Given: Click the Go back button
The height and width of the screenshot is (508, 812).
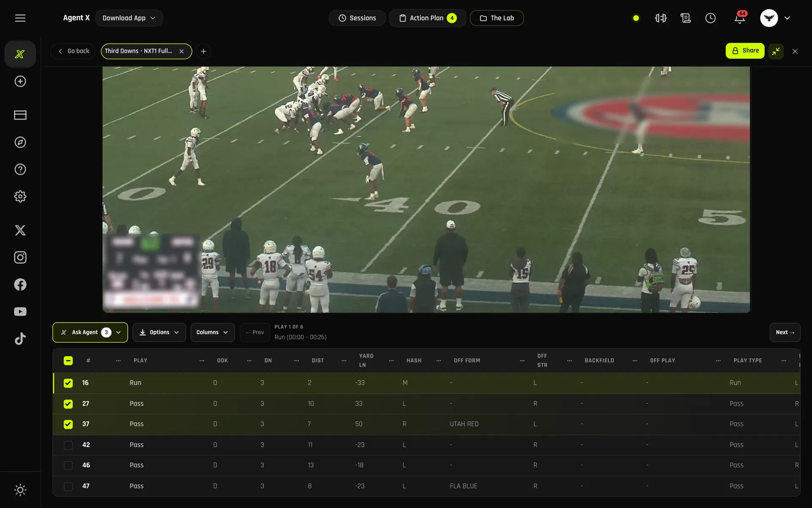Looking at the screenshot, I should pyautogui.click(x=73, y=51).
